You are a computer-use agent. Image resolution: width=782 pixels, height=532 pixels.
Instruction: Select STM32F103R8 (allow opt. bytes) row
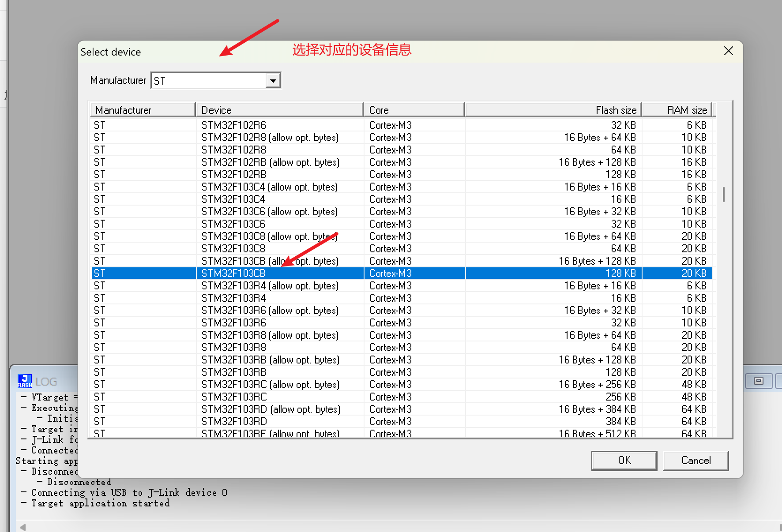click(402, 335)
